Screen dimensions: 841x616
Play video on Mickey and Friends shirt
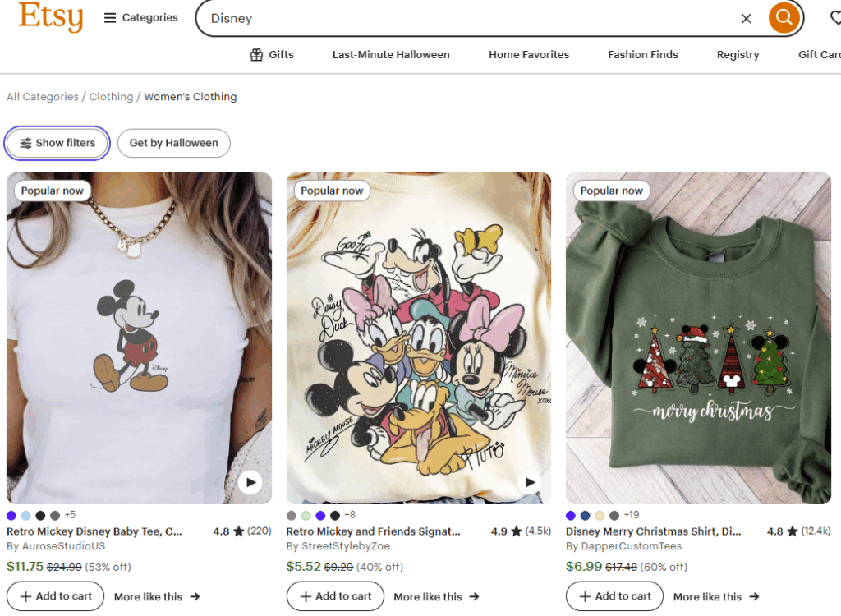tap(531, 482)
